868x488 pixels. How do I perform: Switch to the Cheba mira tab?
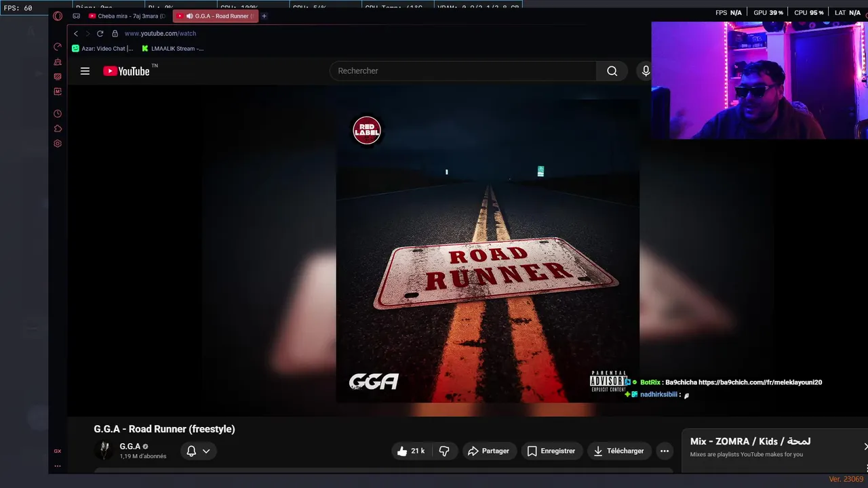pos(127,16)
